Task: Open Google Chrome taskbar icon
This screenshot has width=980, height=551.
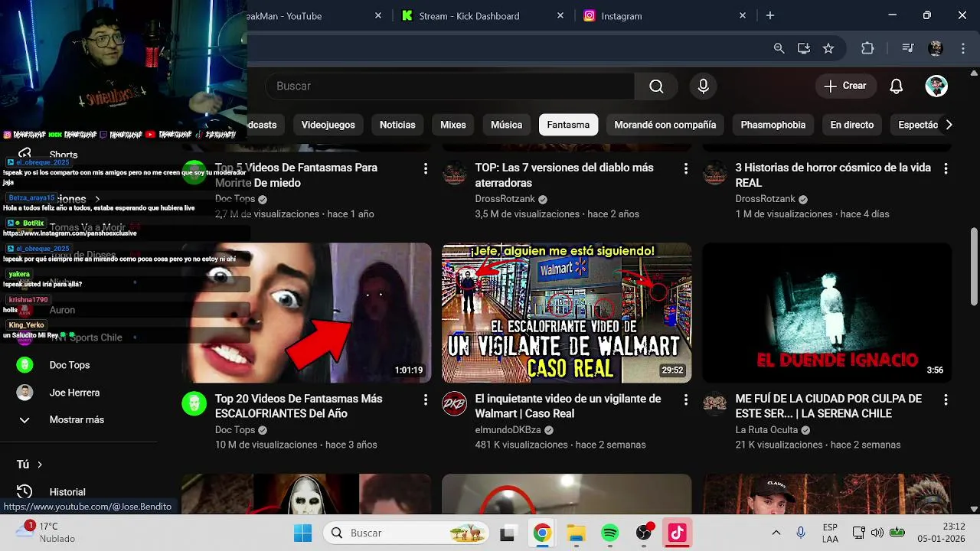Action: pyautogui.click(x=542, y=533)
